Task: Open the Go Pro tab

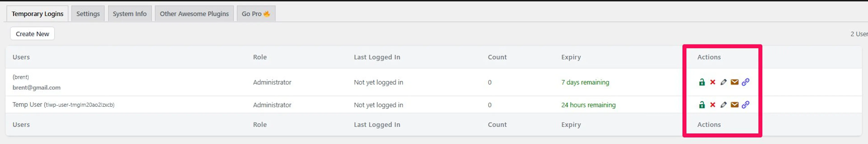Action: click(256, 14)
